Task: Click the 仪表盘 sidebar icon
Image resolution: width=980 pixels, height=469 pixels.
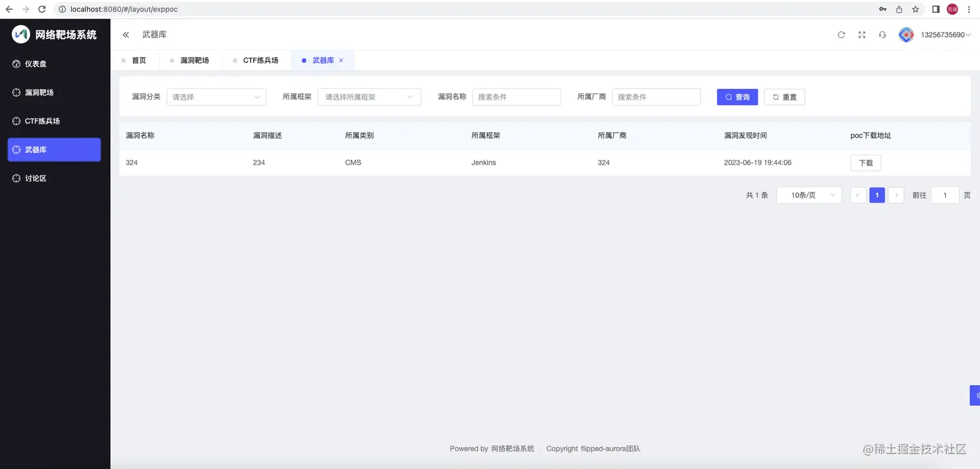Action: point(16,63)
